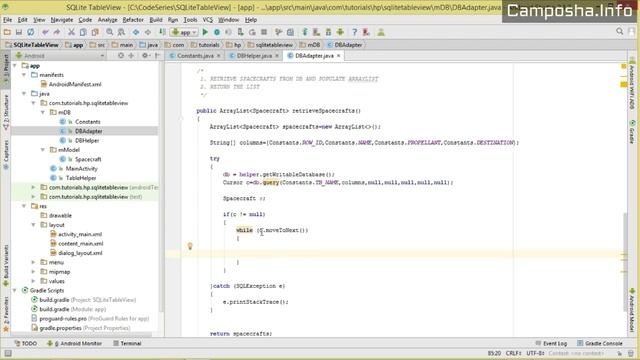Open the Terminal tool window
640x360 pixels.
(x=127, y=344)
